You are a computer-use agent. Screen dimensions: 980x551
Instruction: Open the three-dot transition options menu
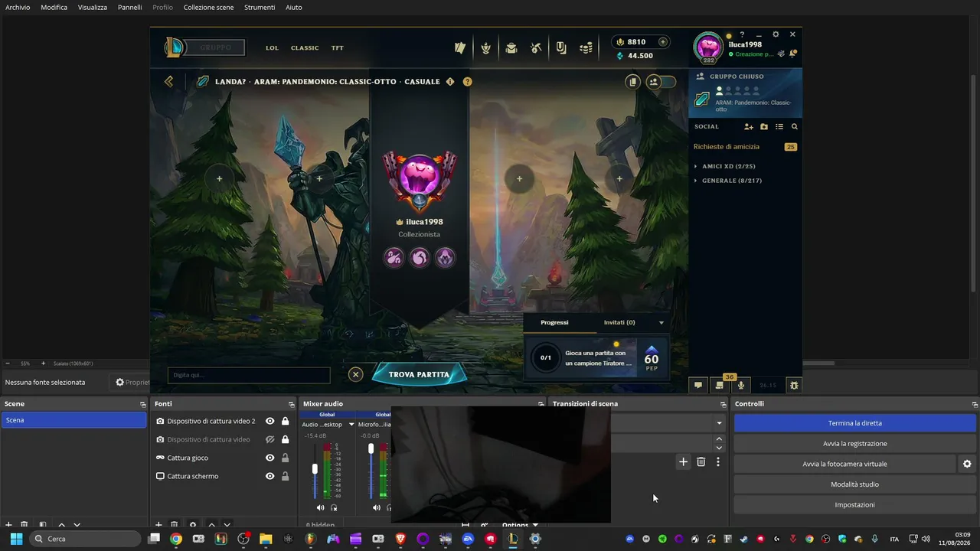tap(717, 461)
